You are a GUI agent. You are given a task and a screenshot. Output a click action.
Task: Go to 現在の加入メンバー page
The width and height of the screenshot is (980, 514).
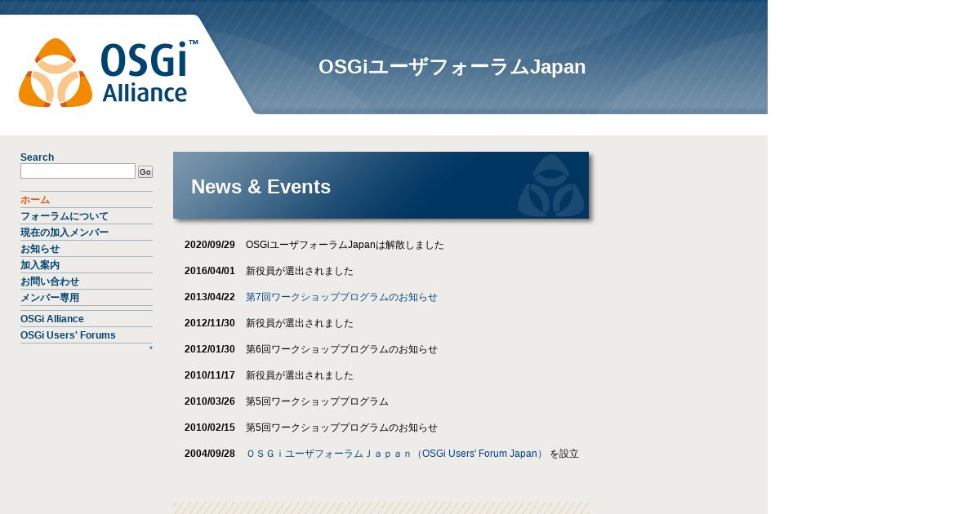tap(65, 233)
